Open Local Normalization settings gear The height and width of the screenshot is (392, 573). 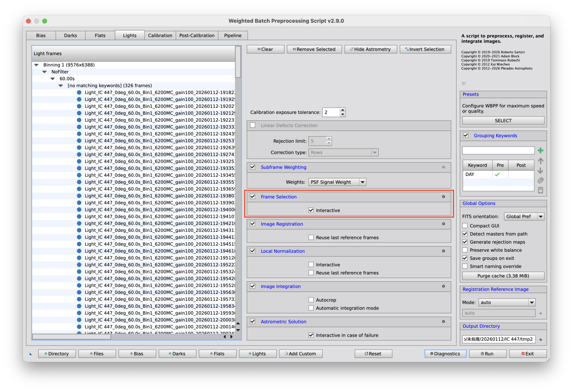(x=443, y=251)
